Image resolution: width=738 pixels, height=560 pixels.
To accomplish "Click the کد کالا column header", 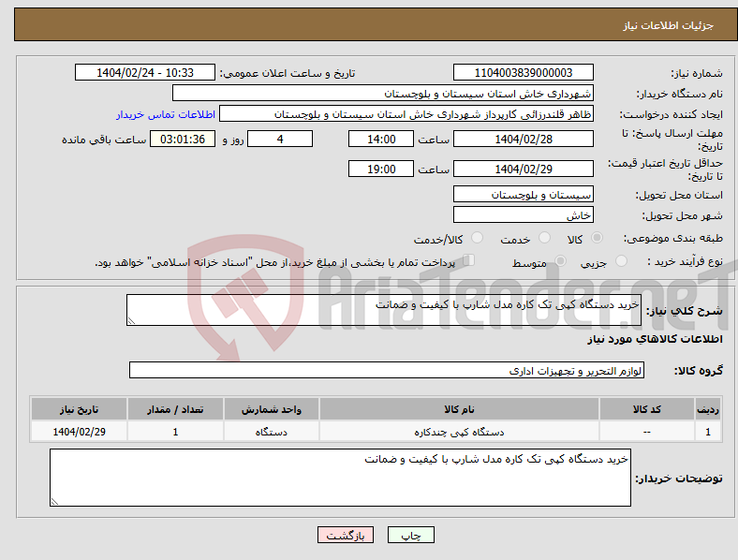I will [647, 409].
